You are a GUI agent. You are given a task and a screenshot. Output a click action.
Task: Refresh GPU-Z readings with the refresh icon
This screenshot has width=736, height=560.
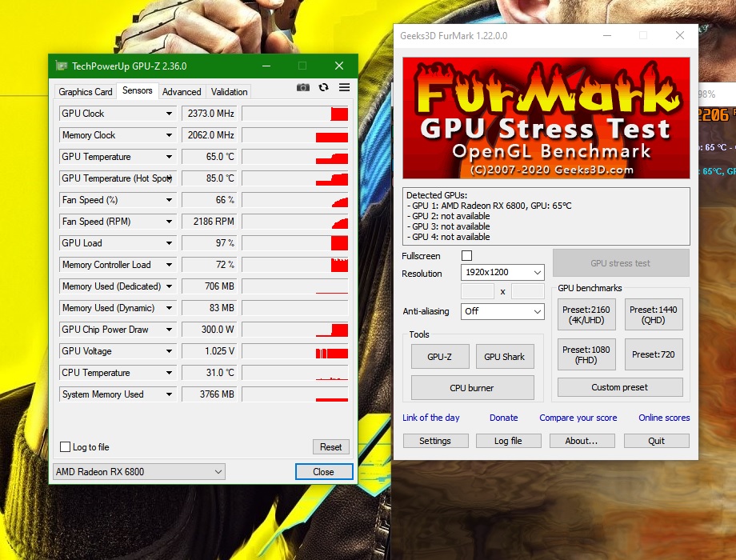pos(322,88)
